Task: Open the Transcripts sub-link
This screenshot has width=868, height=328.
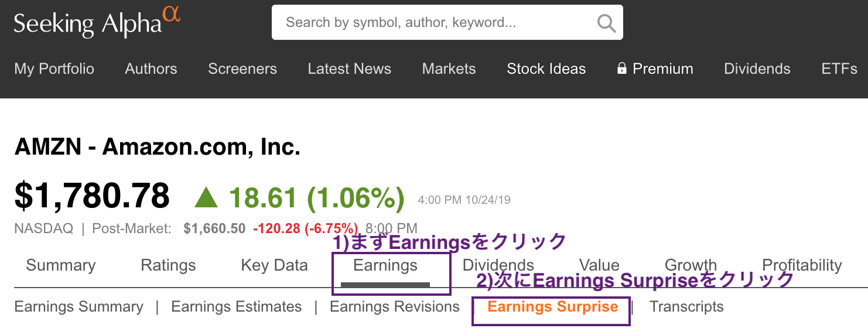Action: point(686,307)
